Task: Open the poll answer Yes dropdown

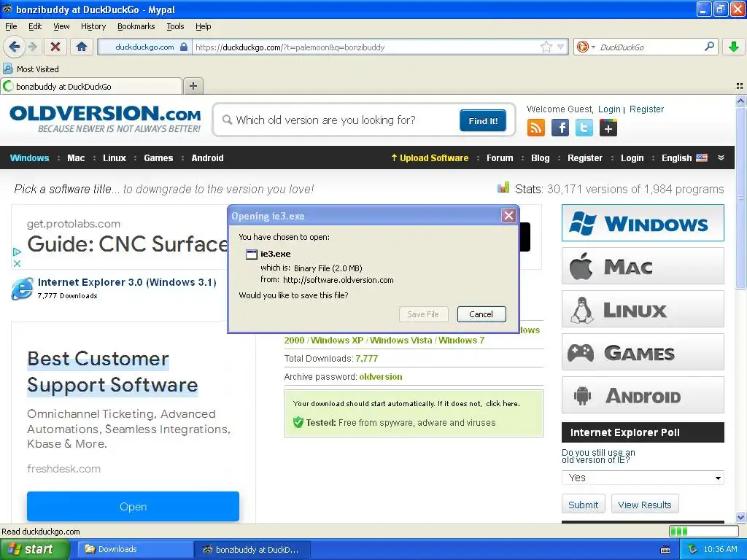Action: 643,478
